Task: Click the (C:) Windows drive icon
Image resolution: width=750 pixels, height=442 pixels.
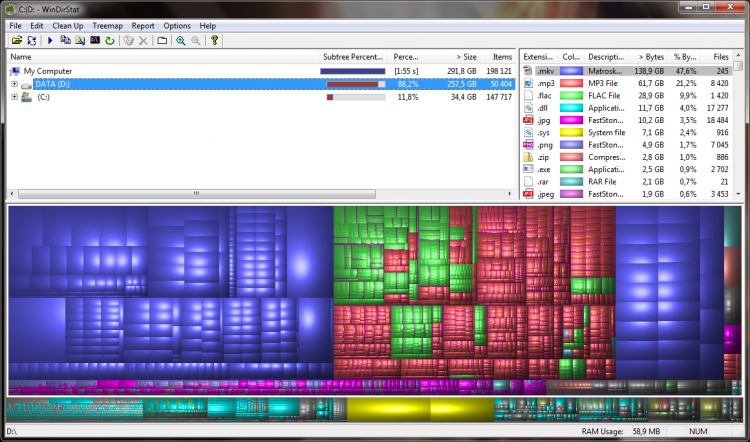Action: point(26,97)
